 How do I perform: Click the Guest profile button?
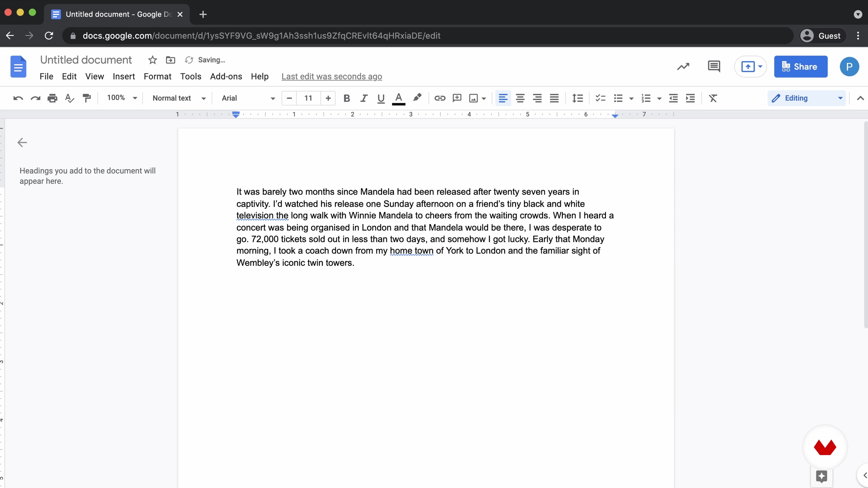(x=823, y=35)
